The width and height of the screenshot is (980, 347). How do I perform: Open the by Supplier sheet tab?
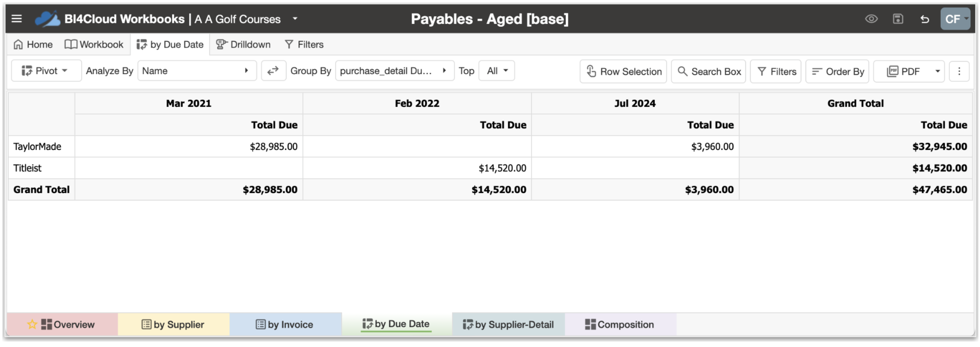pos(173,324)
